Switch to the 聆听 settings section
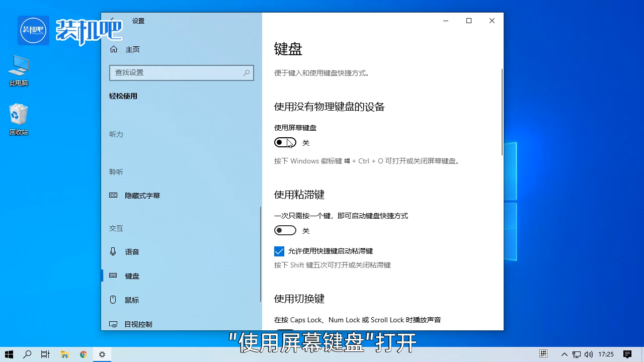Viewport: 644px width, 362px height. [x=116, y=171]
